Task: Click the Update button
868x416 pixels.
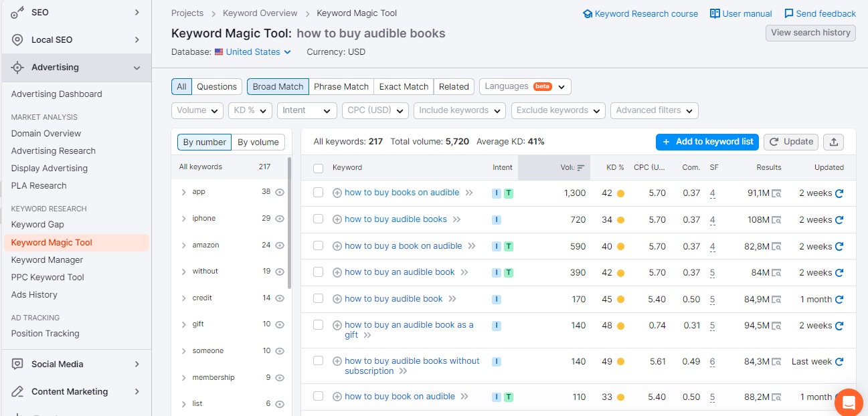Action: pos(792,142)
